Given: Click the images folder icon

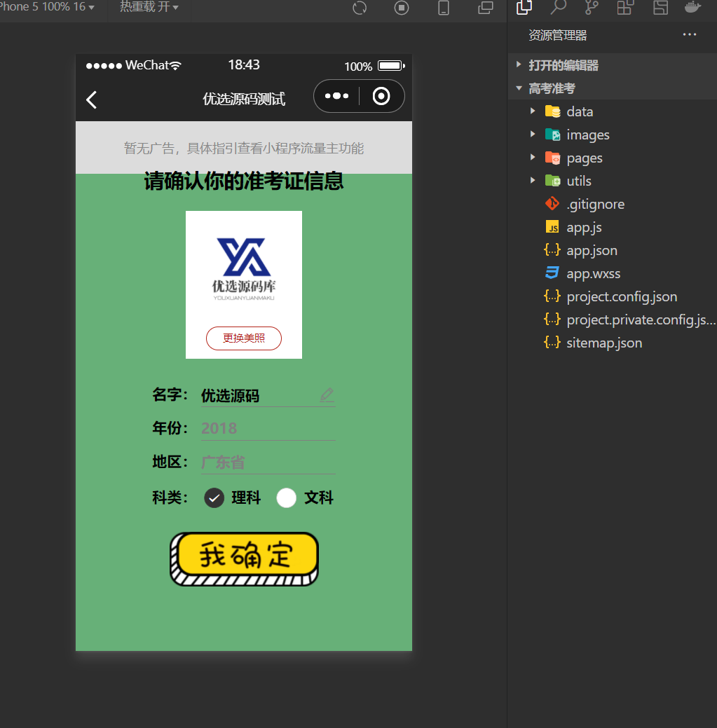Looking at the screenshot, I should tap(552, 135).
